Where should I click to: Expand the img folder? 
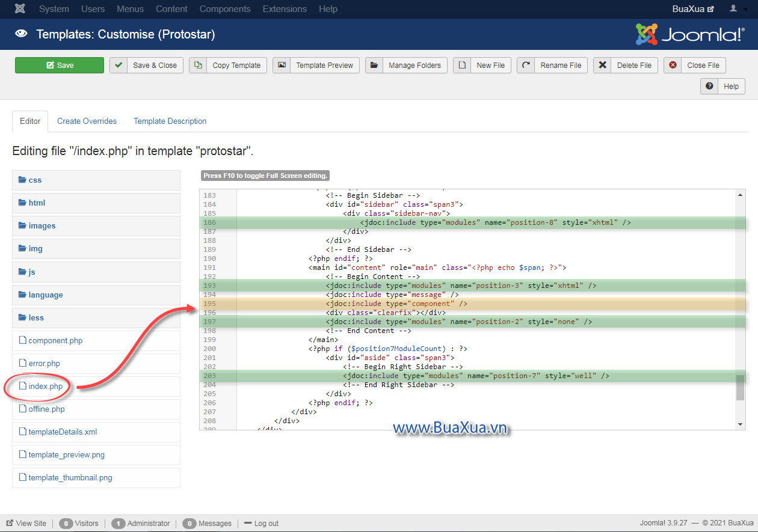click(96, 249)
